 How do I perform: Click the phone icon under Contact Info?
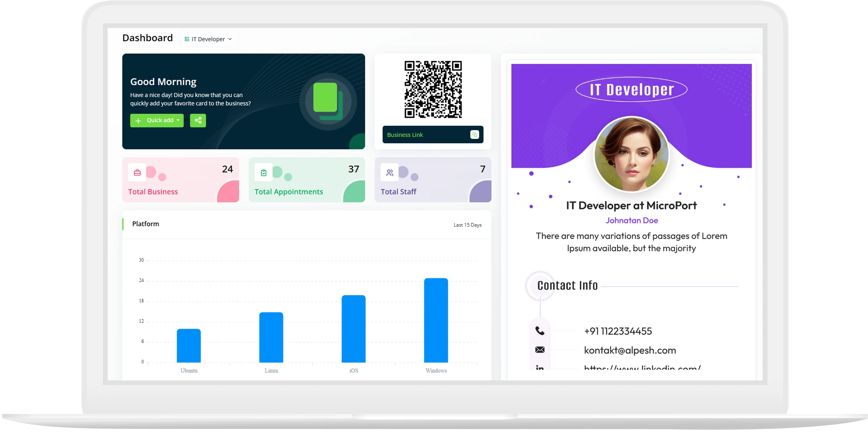point(539,331)
